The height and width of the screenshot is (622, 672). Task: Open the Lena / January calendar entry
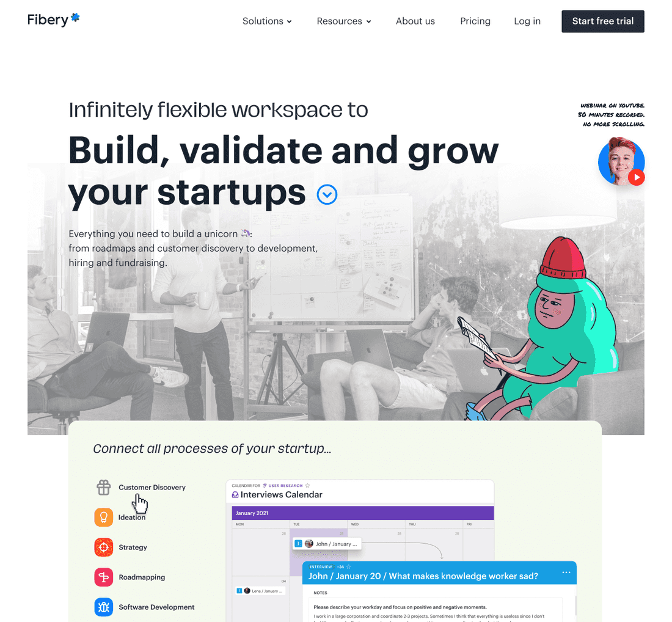[x=260, y=591]
